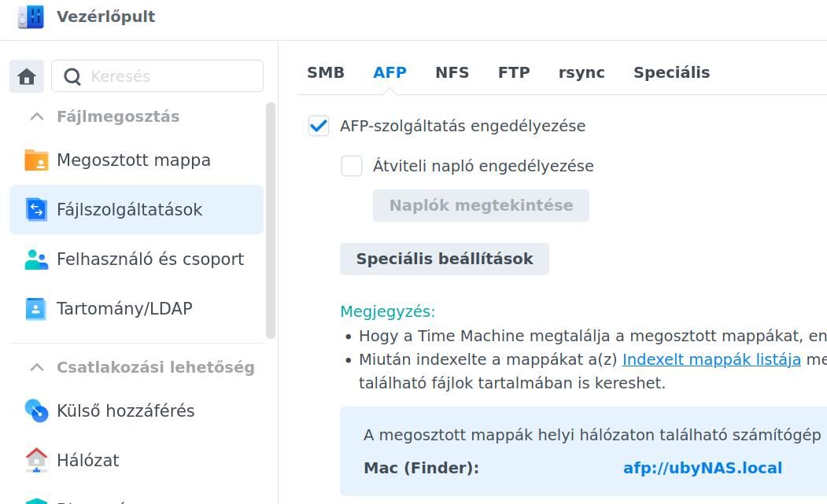Open the Indexelt mappák listája link
This screenshot has height=504, width=827.
[x=711, y=359]
